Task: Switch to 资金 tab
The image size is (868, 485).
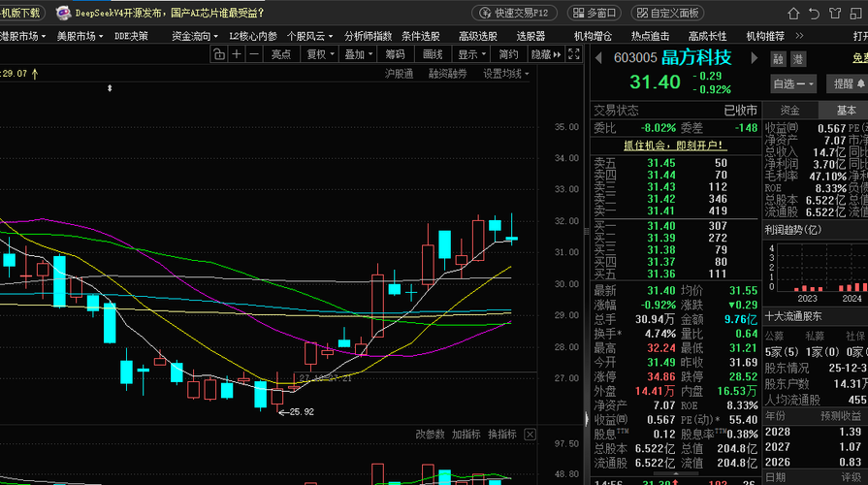Action: tap(789, 111)
